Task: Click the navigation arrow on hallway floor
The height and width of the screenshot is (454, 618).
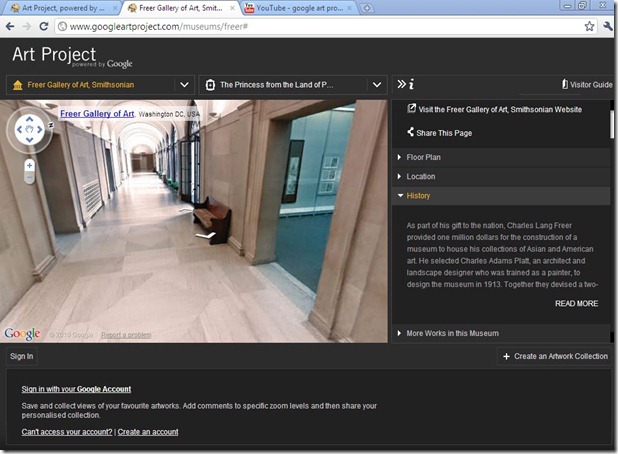Action: click(206, 236)
